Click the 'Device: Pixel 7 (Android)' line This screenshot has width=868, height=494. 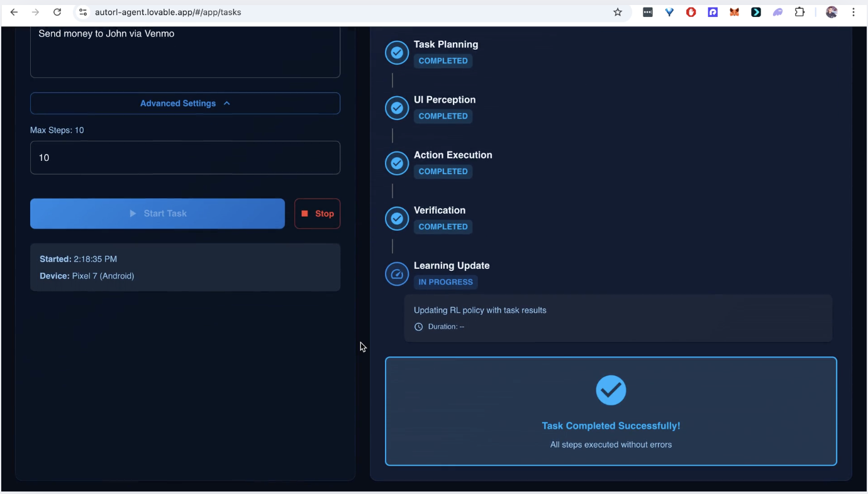(87, 276)
